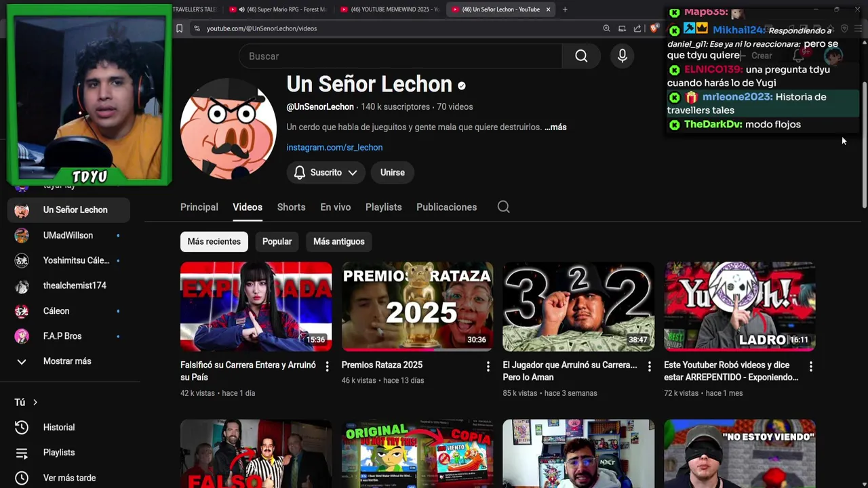Expand the Tú section chevron
Image resolution: width=868 pixels, height=488 pixels.
pyautogui.click(x=35, y=403)
